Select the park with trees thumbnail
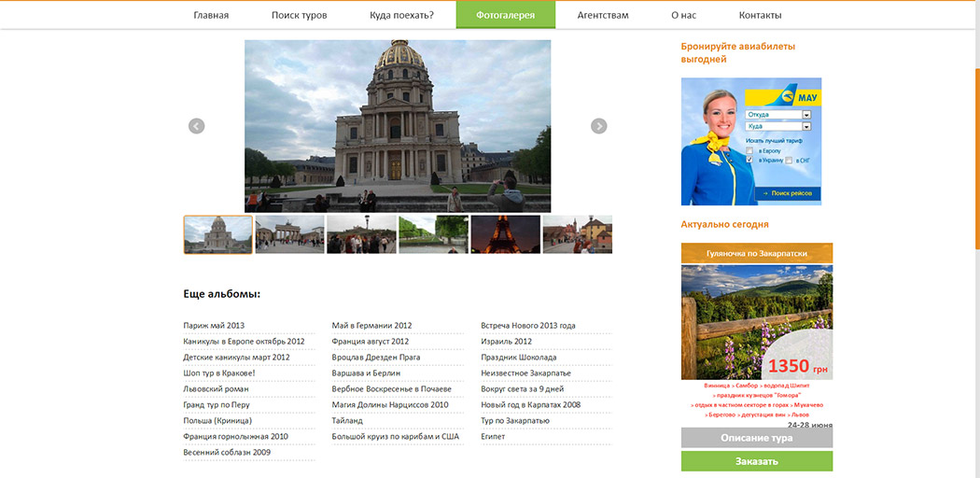 pyautogui.click(x=433, y=235)
